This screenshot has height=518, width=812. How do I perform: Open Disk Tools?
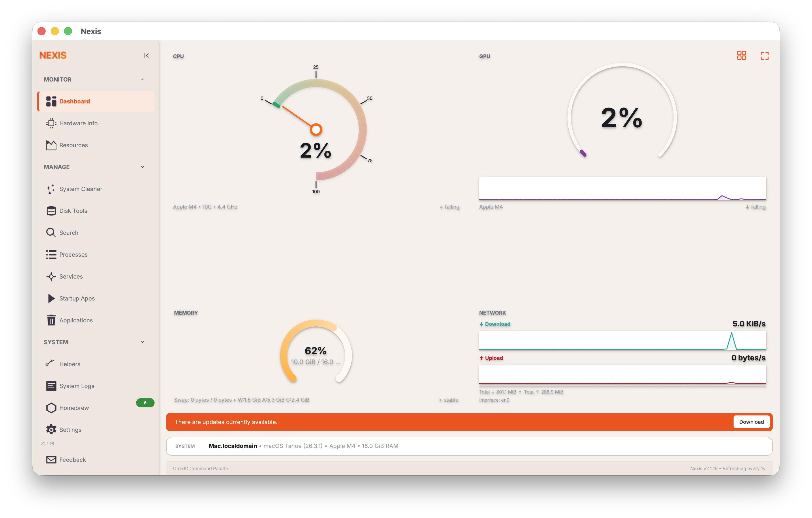73,211
